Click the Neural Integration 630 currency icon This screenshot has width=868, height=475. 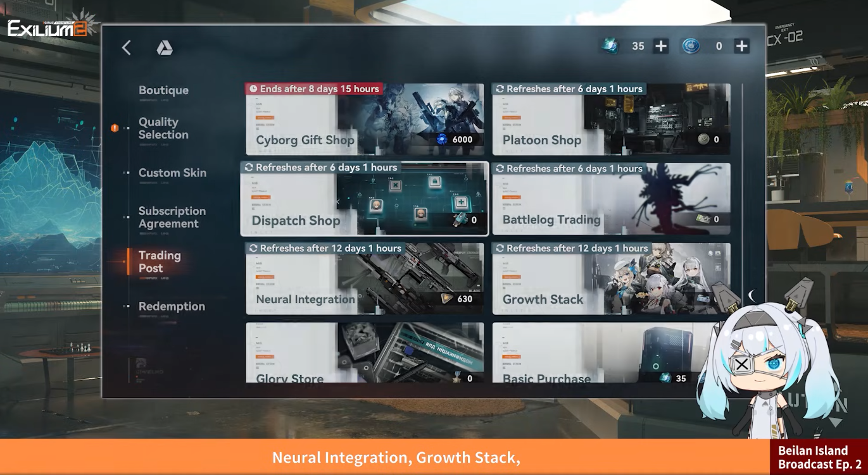[447, 299]
